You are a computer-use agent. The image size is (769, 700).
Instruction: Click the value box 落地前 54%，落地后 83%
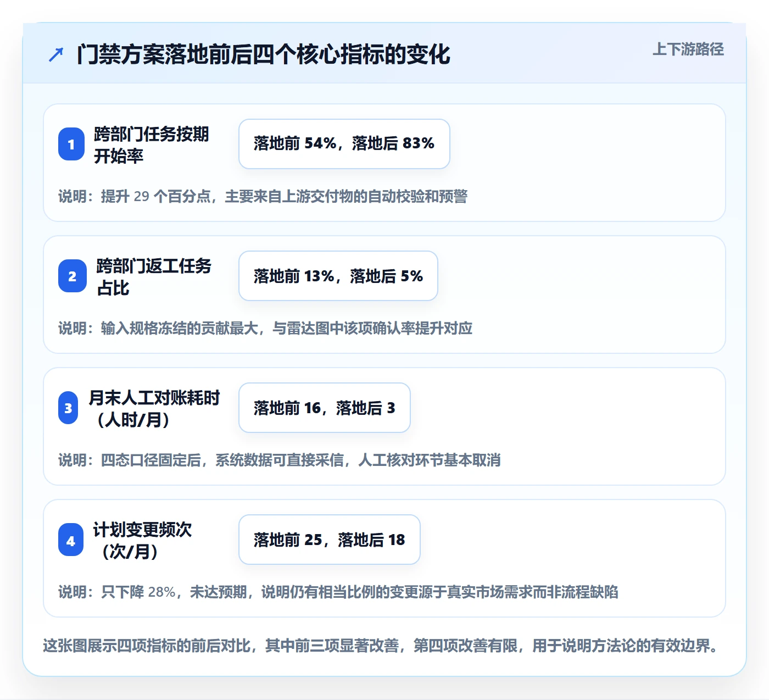344,144
